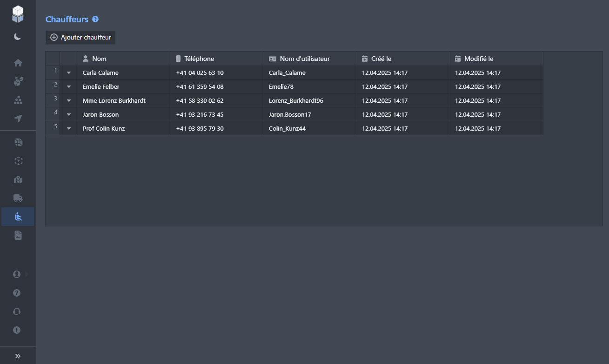Click the navigation arrow sidebar icon
Screen dimensions: 609x364
point(18,119)
